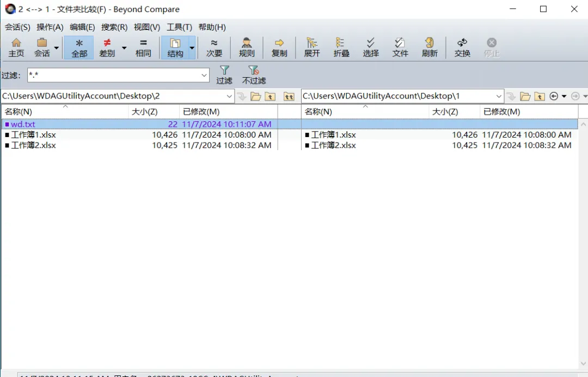Click right pane date 11/7/2024 10:08:32 AM

526,145
